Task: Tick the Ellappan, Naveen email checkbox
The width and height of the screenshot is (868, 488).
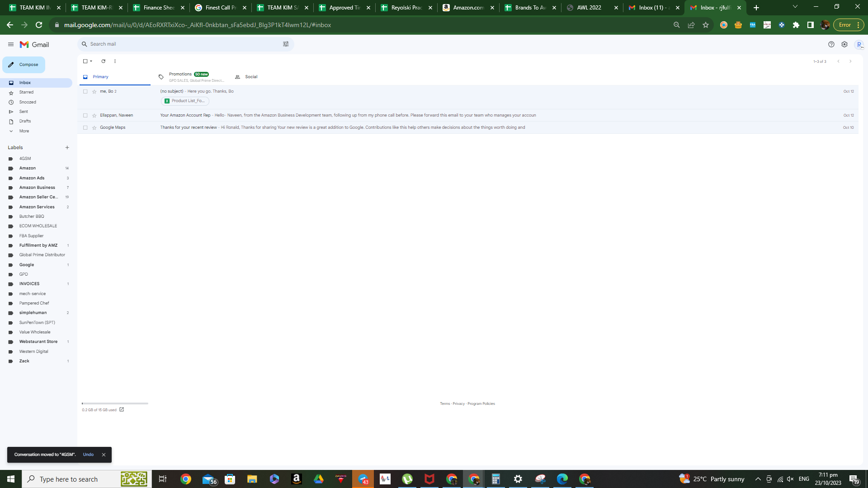Action: [85, 116]
